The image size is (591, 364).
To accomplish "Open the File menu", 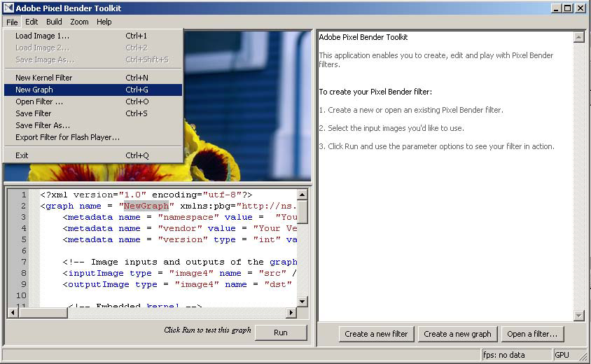I will (12, 22).
